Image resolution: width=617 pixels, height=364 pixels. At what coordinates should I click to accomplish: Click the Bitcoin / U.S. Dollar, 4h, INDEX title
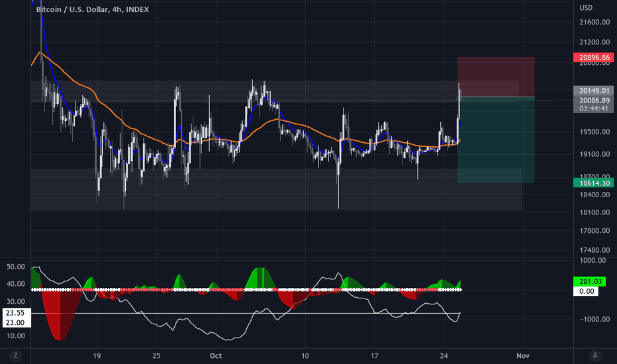point(93,9)
